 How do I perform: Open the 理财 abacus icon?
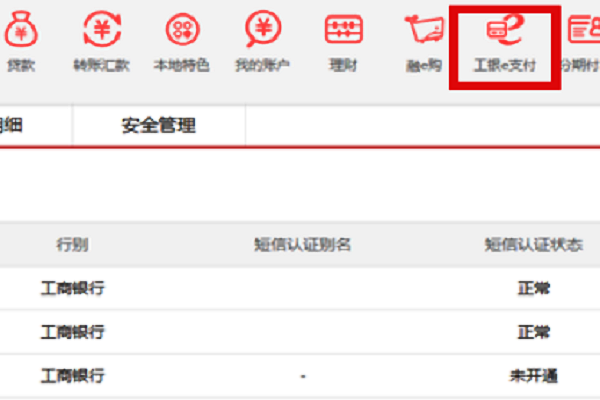(344, 29)
